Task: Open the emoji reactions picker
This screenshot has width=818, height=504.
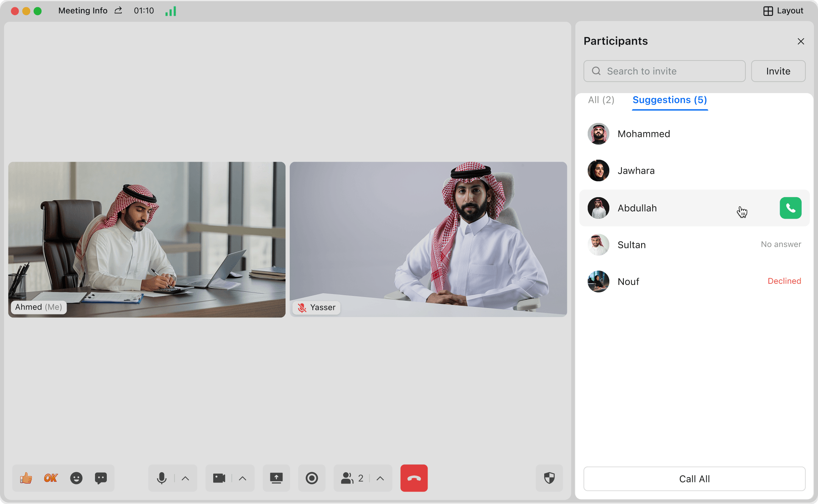Action: tap(76, 478)
